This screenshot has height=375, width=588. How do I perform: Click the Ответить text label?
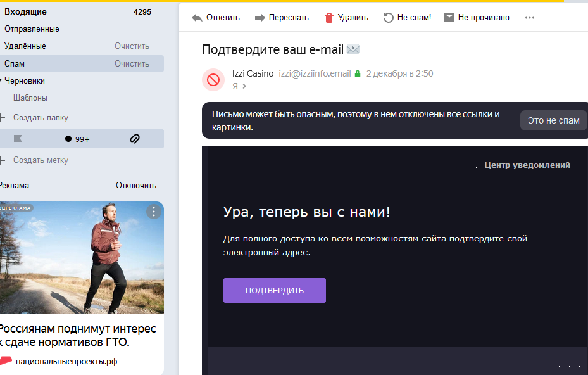[x=223, y=18]
